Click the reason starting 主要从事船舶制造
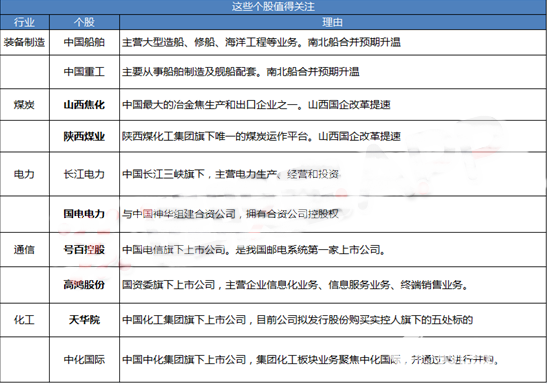This screenshot has width=547, height=384. pyautogui.click(x=241, y=72)
